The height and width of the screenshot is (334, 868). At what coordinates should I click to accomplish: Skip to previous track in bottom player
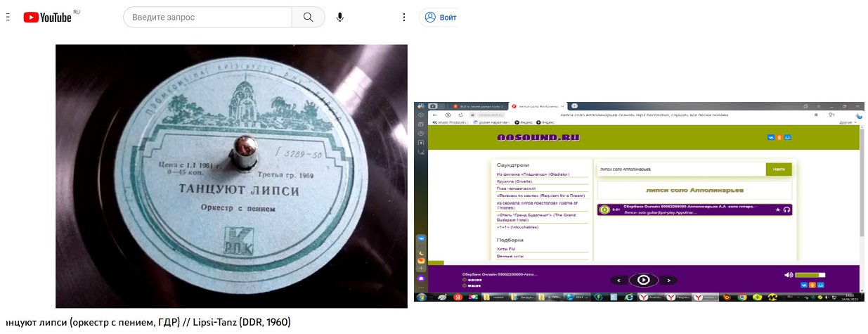click(x=618, y=280)
